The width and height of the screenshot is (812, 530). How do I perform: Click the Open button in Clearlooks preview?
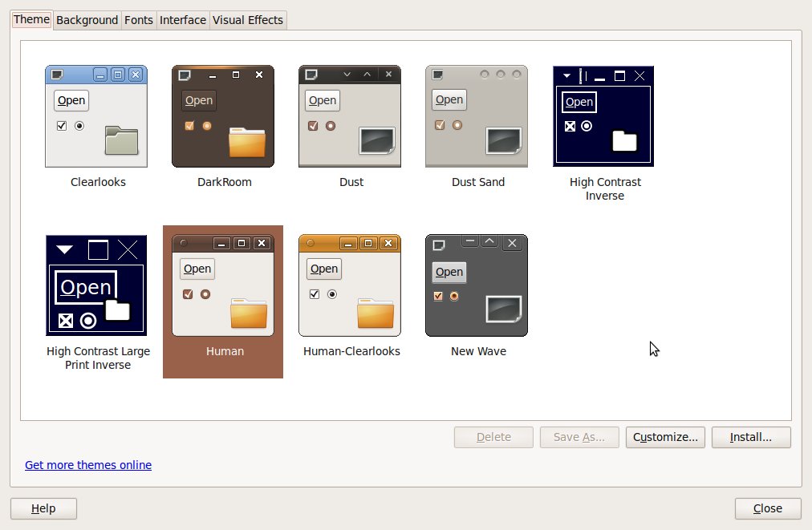coord(71,100)
